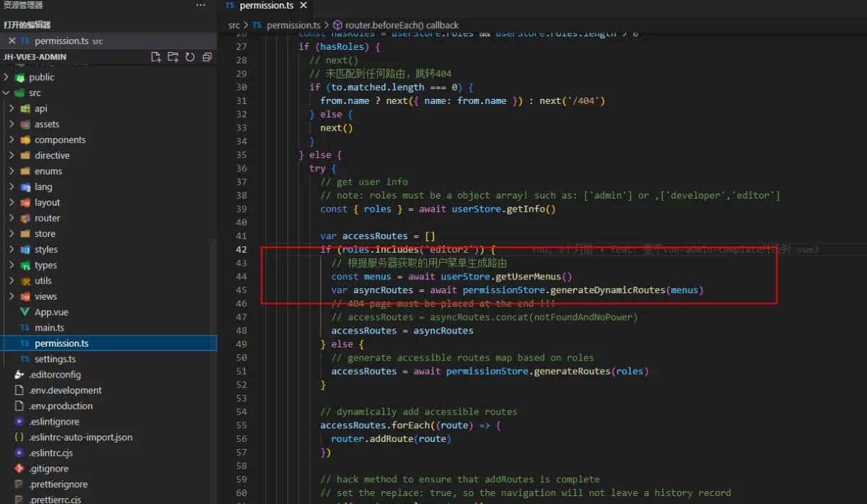
Task: Expand the views folder
Action: [45, 296]
